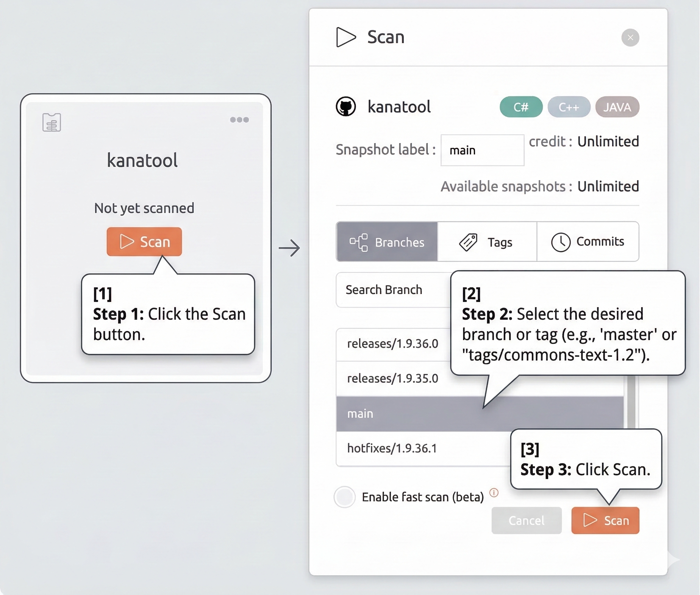Screen dimensions: 700x595
Task: Switch to the Commits tab
Action: 588,242
